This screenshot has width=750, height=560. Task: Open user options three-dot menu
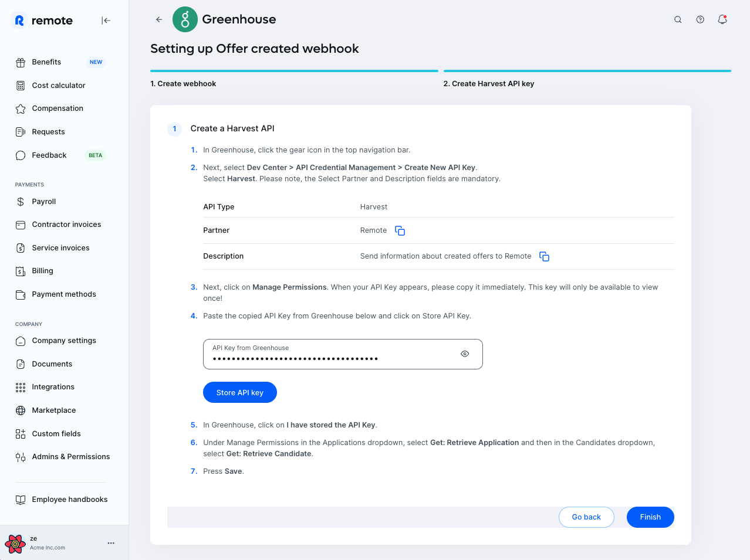(111, 543)
